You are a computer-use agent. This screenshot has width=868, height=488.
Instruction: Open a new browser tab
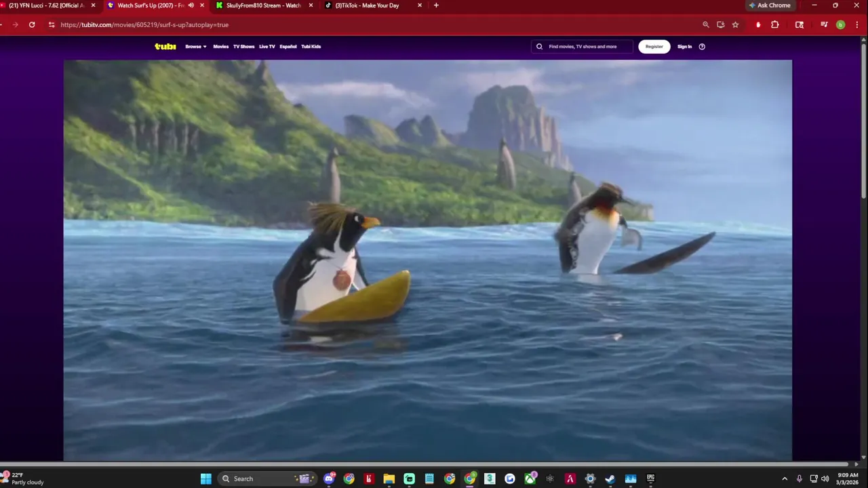[436, 5]
